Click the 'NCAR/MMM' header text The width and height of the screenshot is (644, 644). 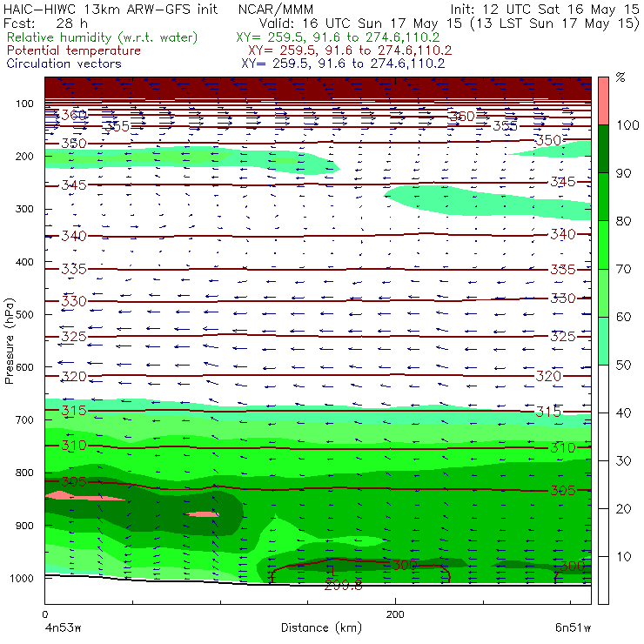[276, 10]
